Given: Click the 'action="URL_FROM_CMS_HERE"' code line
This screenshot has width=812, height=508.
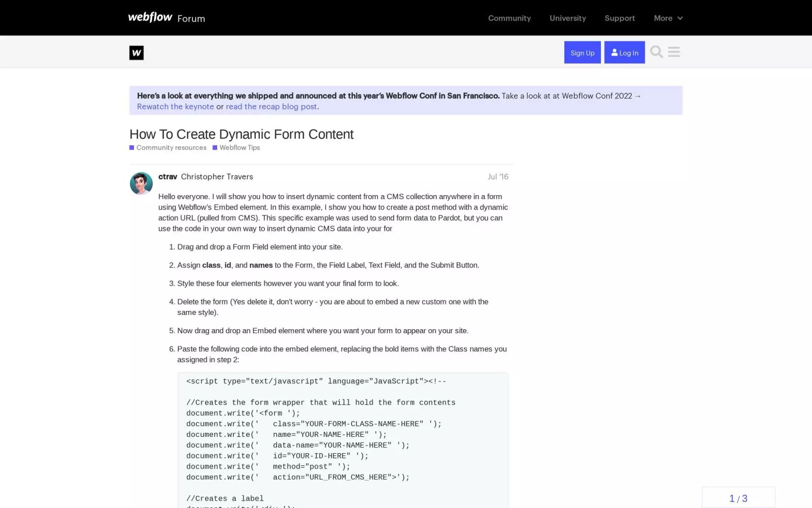Looking at the screenshot, I should 298,477.
